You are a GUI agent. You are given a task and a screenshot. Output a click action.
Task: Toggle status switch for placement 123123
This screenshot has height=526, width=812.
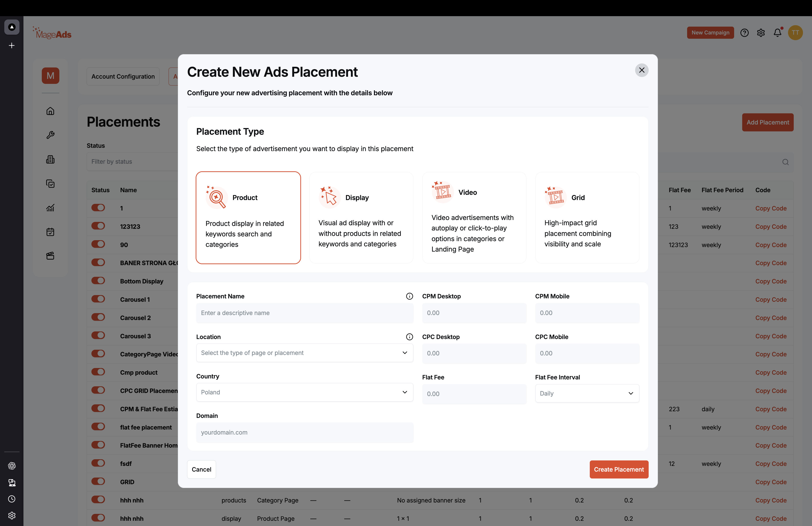[98, 226]
